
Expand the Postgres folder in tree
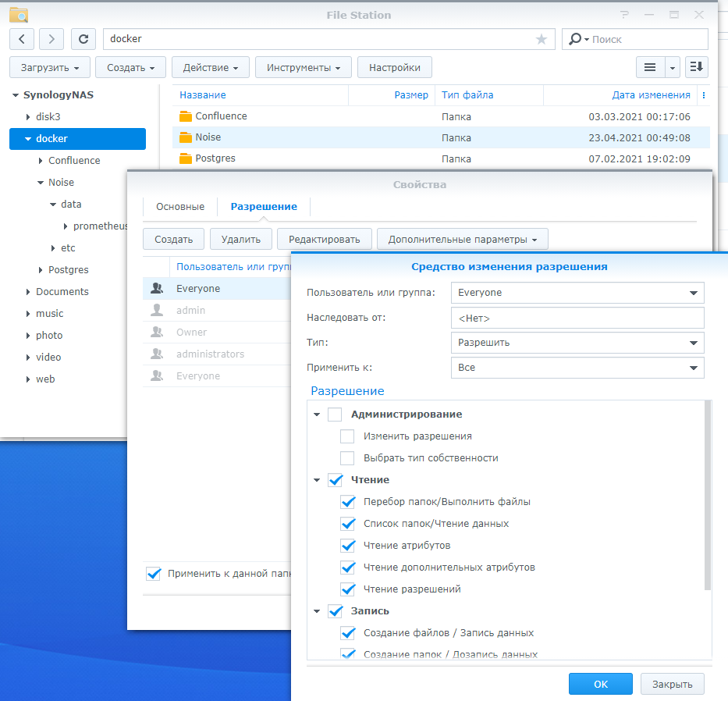41,270
